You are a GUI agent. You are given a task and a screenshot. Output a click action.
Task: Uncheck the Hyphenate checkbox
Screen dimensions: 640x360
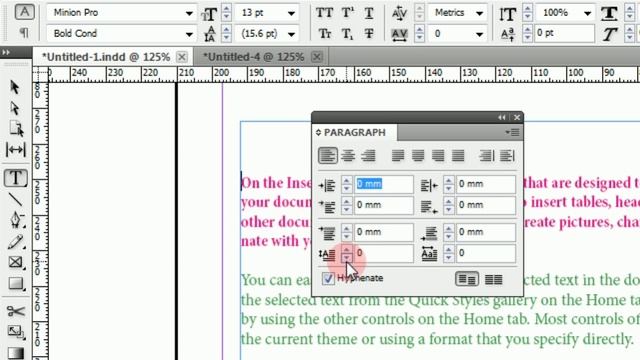pos(328,278)
